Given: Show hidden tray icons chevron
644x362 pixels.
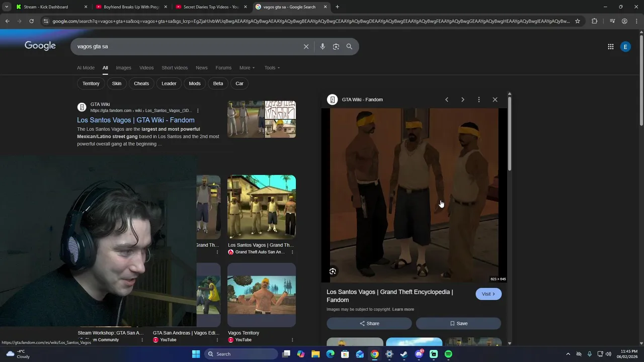Looking at the screenshot, I should pyautogui.click(x=568, y=354).
